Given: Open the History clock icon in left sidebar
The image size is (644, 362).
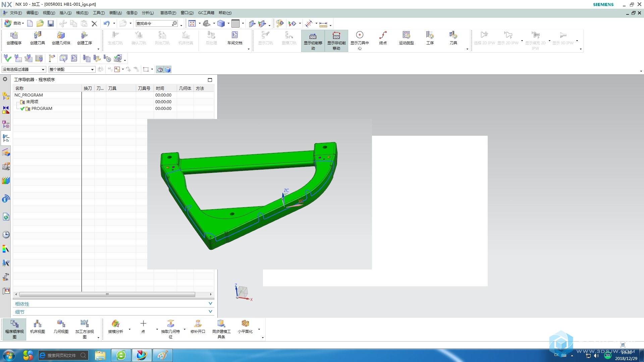Looking at the screenshot, I should pyautogui.click(x=6, y=234).
